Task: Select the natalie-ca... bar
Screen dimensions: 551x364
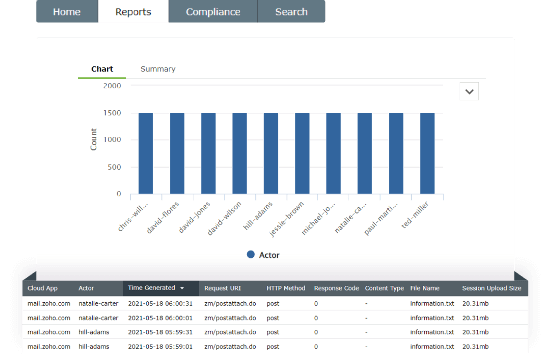Action: click(x=365, y=153)
